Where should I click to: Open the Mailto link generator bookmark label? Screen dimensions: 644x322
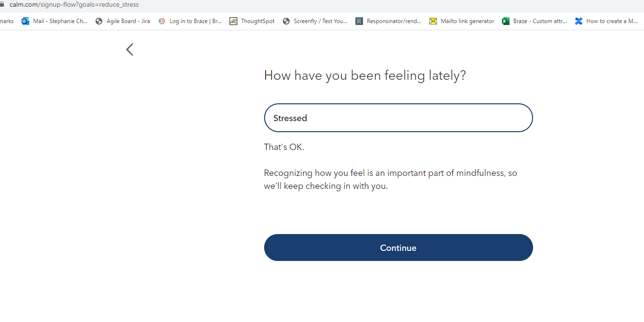click(467, 21)
